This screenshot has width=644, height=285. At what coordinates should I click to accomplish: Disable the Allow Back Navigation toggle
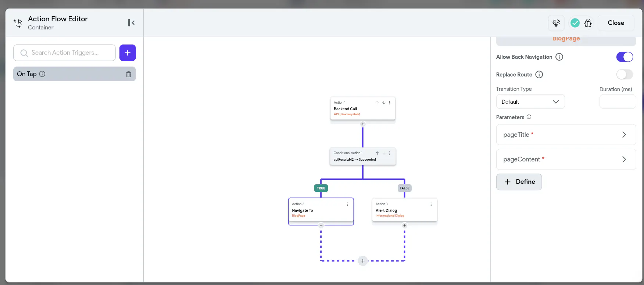625,57
